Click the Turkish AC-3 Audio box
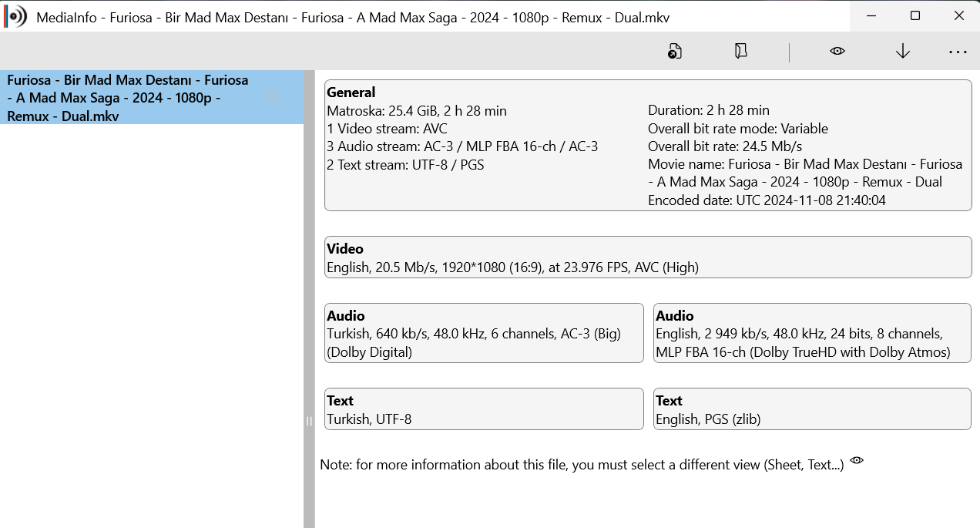Viewport: 980px width, 528px height. click(484, 333)
